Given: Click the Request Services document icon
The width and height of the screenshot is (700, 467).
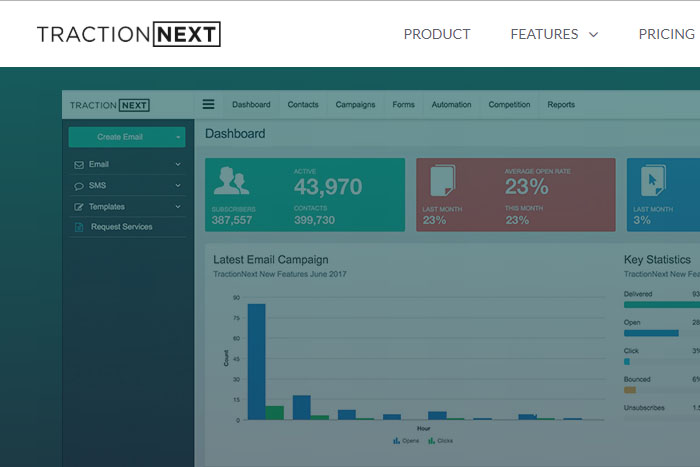Looking at the screenshot, I should pos(79,228).
